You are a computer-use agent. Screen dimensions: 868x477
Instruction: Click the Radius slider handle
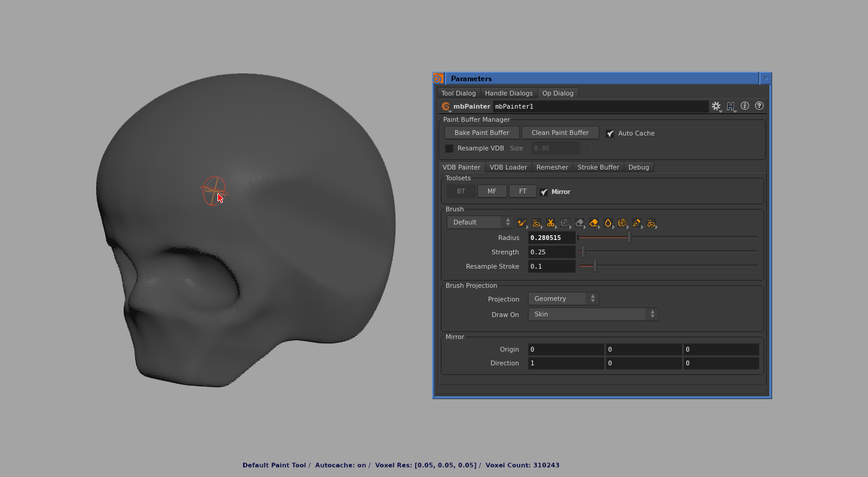click(629, 238)
